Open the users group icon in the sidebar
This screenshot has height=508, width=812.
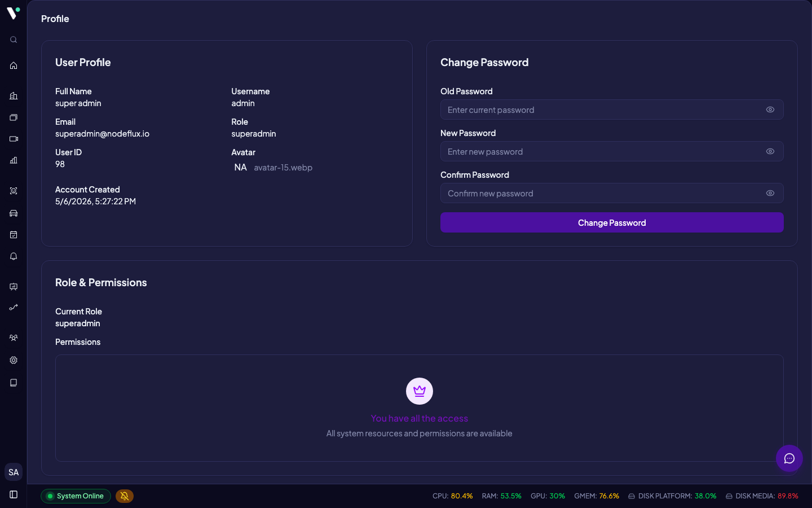(x=14, y=338)
